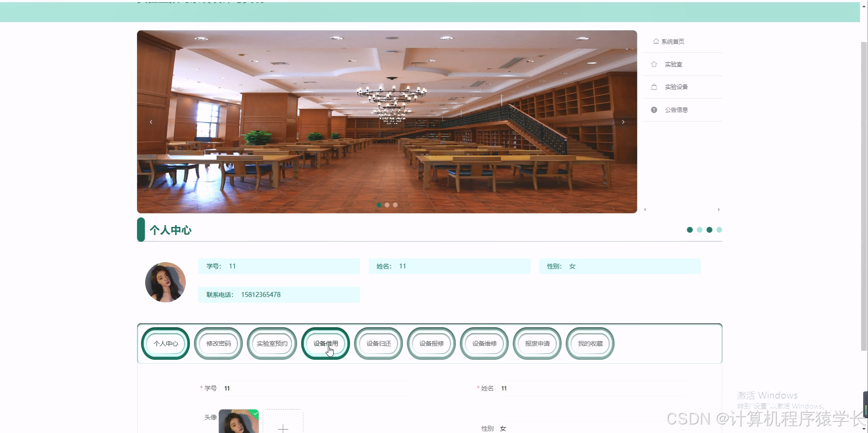This screenshot has width=868, height=433.
Task: Click the 实验设备 menu link
Action: click(x=676, y=87)
